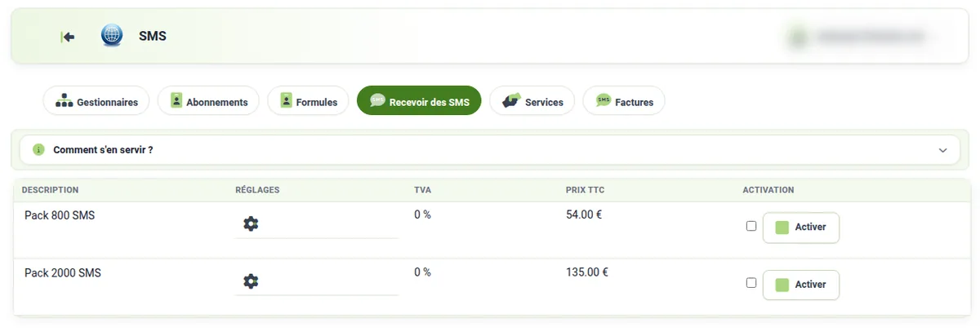Click the green square in Pack 800 Activer button
980x336 pixels.
click(782, 228)
